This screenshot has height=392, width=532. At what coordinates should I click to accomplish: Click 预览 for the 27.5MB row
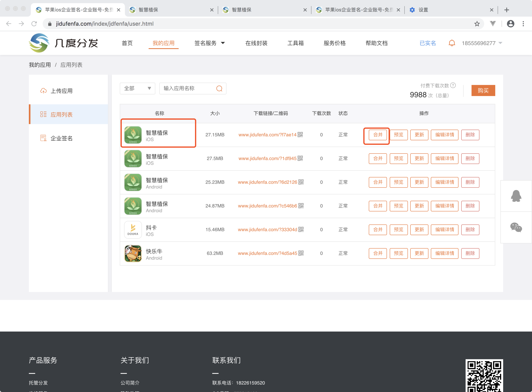click(x=399, y=158)
